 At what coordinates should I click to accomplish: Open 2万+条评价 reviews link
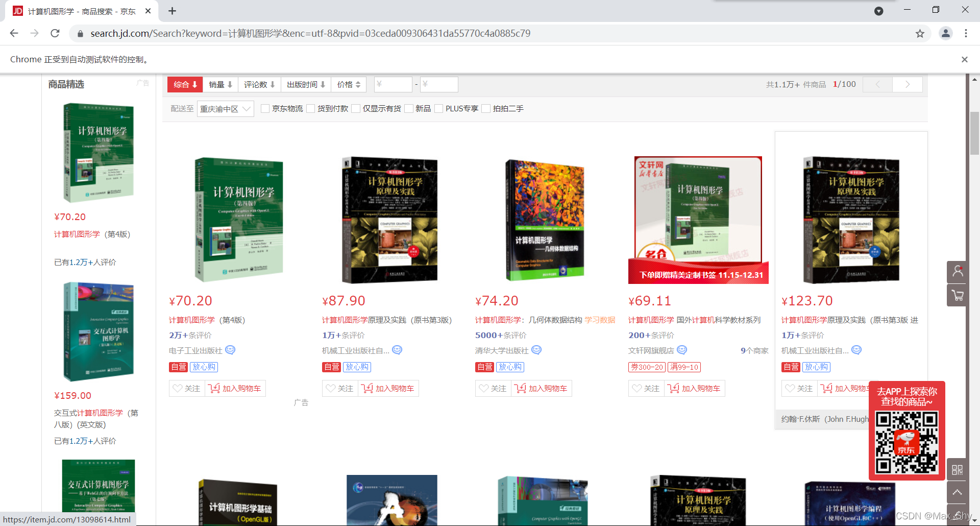(190, 335)
